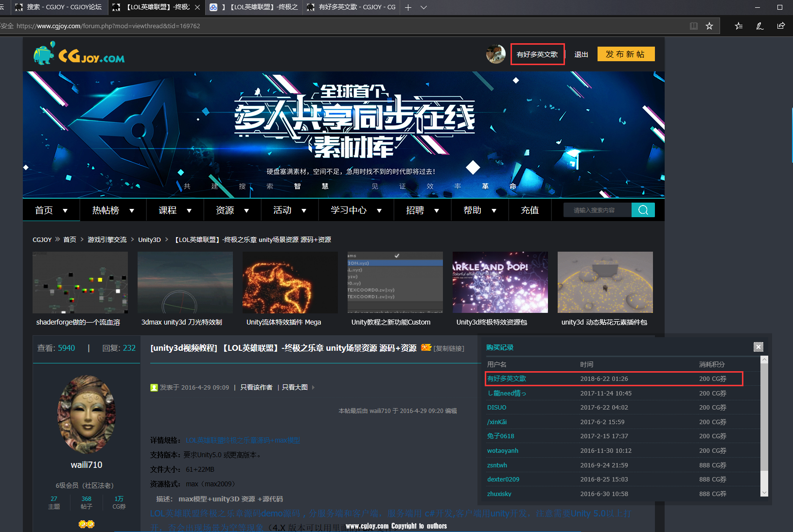Screen dimensions: 793x532
Task: Click the 退出 logout link
Action: [x=581, y=54]
